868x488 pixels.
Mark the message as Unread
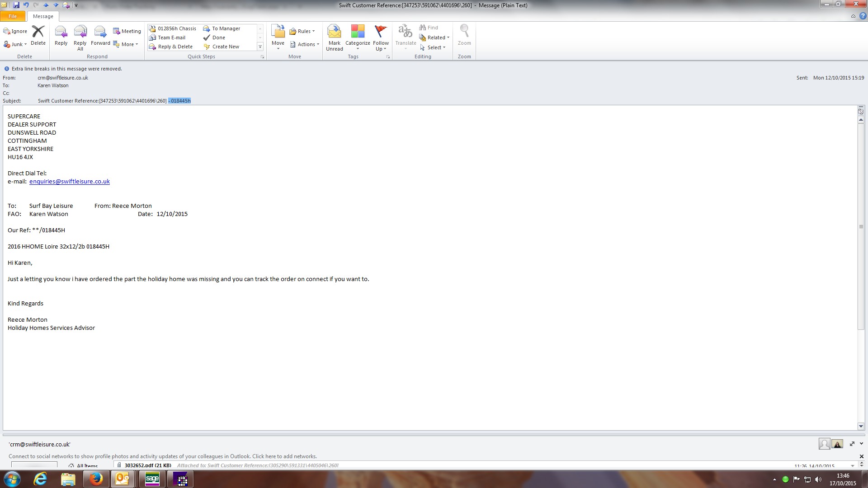(x=334, y=33)
